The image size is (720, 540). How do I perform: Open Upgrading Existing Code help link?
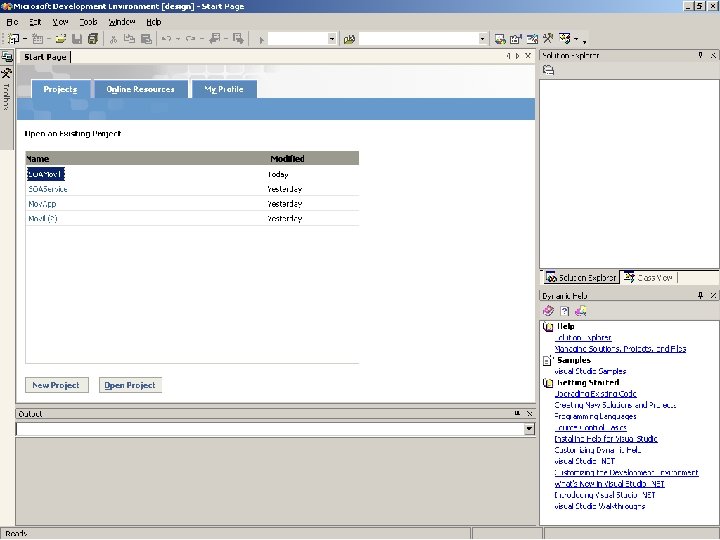coord(596,394)
